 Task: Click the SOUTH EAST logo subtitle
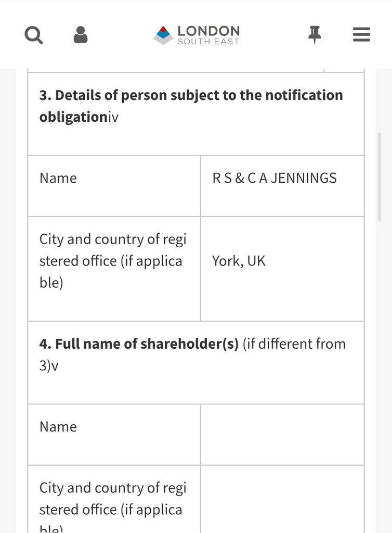pyautogui.click(x=208, y=42)
